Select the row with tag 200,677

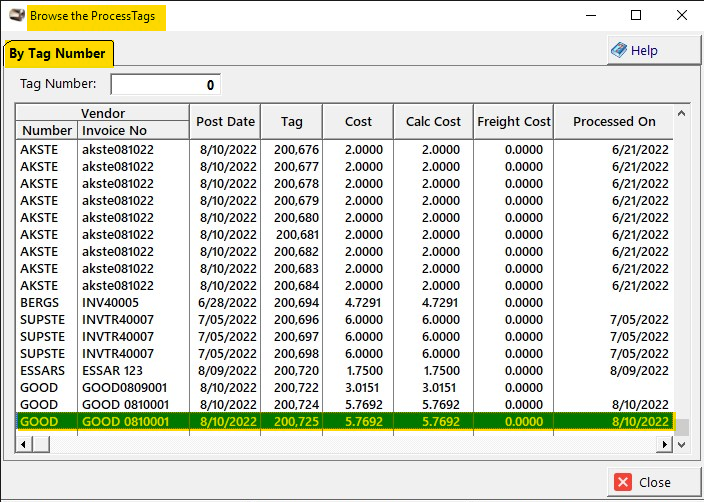pos(345,167)
